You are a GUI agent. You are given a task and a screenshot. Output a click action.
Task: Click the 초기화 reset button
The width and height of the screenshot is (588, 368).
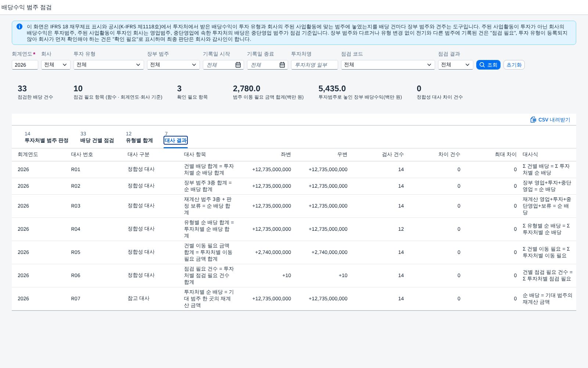click(x=514, y=65)
